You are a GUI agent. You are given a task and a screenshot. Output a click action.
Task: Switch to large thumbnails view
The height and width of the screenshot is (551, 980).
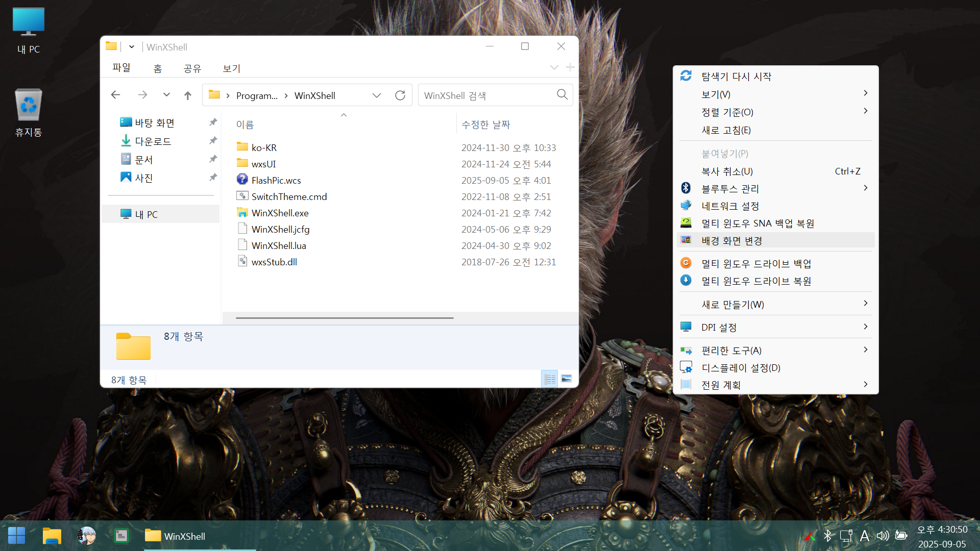click(567, 379)
